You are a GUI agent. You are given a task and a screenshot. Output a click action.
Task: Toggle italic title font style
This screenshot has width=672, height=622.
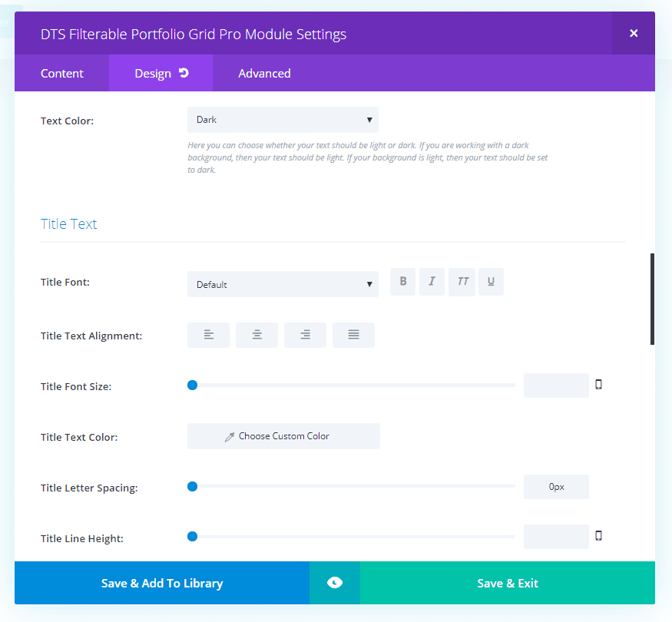click(x=432, y=282)
